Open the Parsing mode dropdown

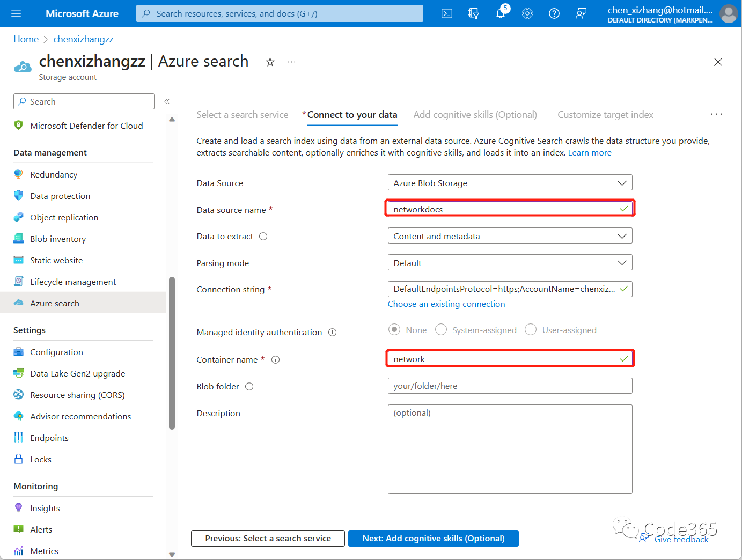tap(509, 262)
